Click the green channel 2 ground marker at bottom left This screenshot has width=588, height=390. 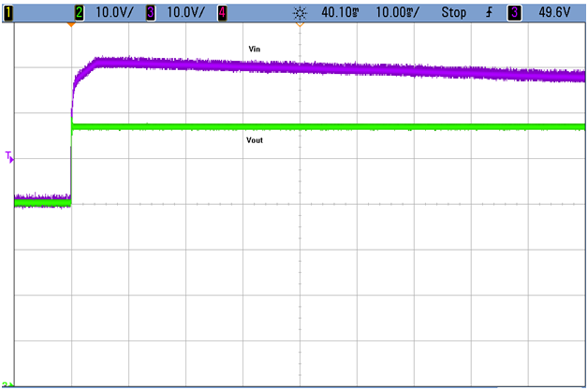click(x=7, y=384)
